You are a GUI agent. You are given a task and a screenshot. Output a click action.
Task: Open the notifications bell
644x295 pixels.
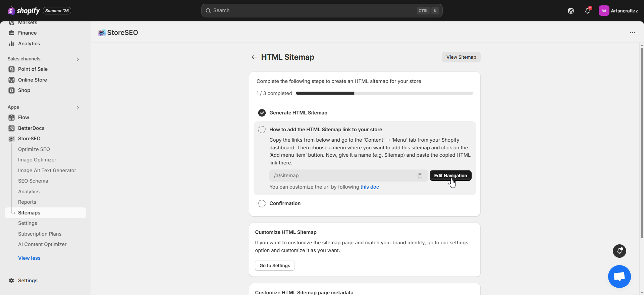click(588, 11)
